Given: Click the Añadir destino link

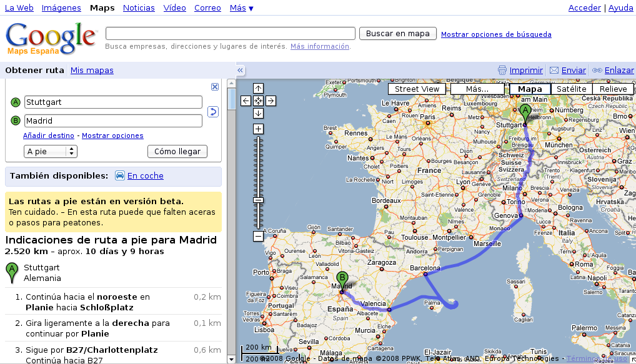Looking at the screenshot, I should click(49, 135).
